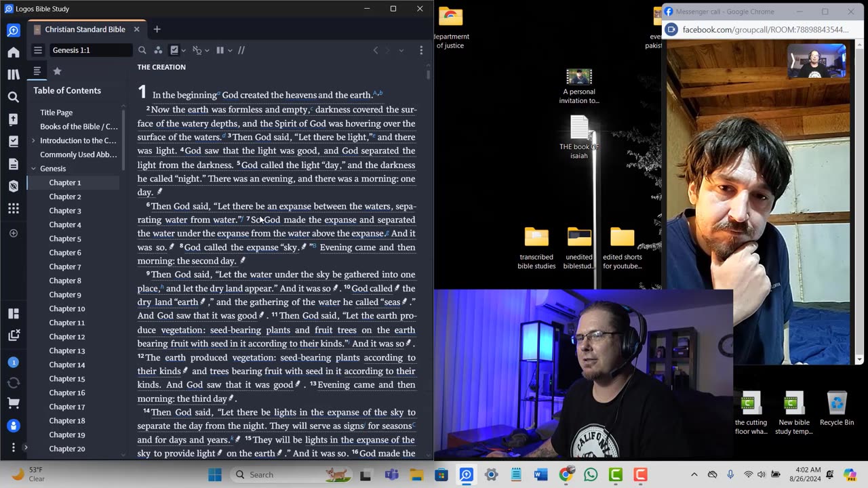Viewport: 868px width, 488px height.
Task: Open Microsoft Word from the taskbar
Action: [x=540, y=474]
